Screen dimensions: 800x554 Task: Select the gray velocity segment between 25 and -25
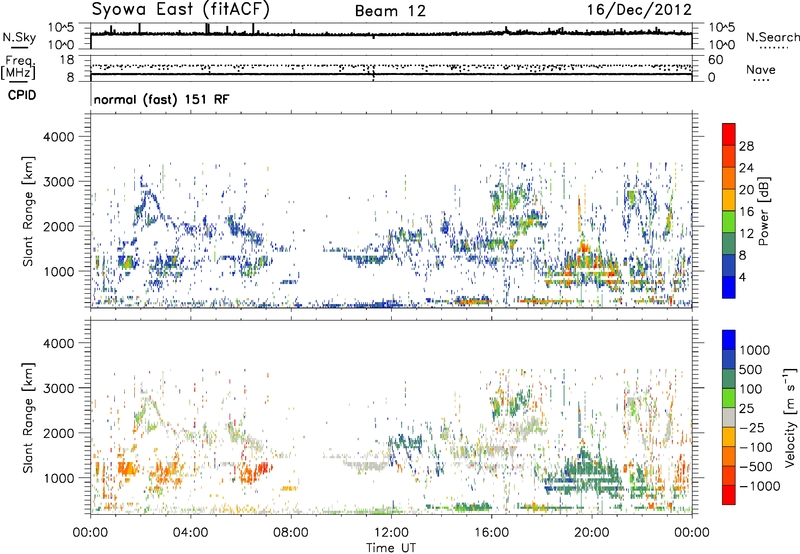click(x=729, y=418)
